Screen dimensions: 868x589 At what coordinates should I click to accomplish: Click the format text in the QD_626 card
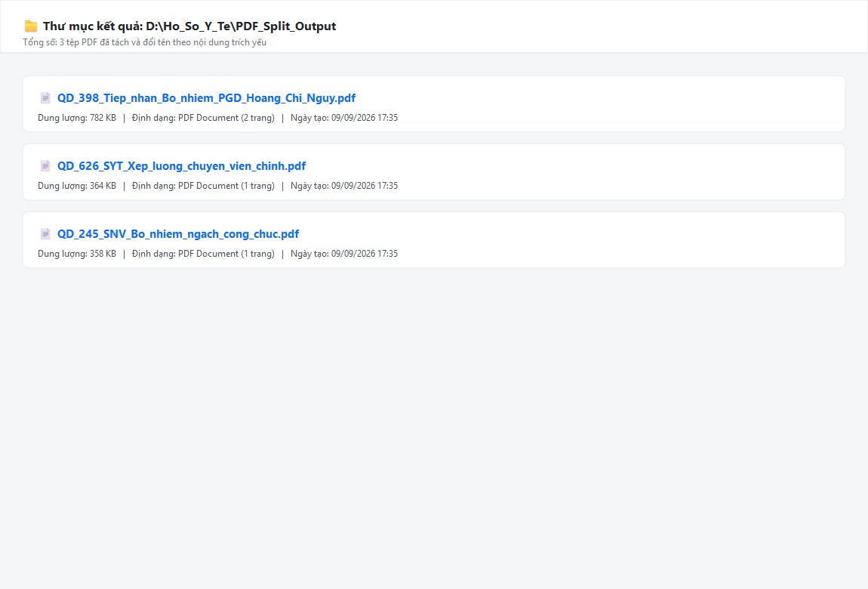coord(203,186)
